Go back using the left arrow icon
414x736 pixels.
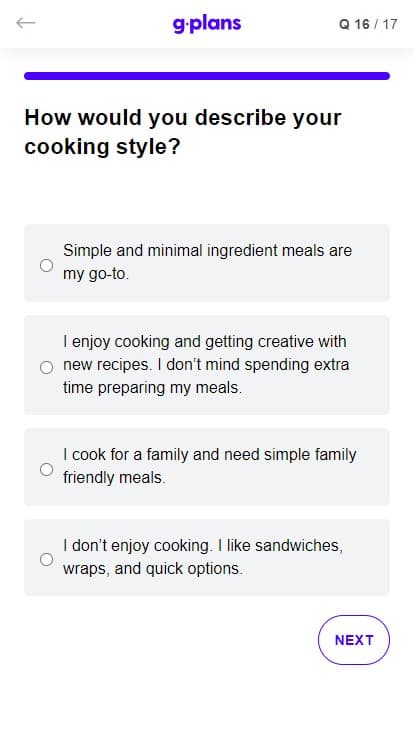25,23
